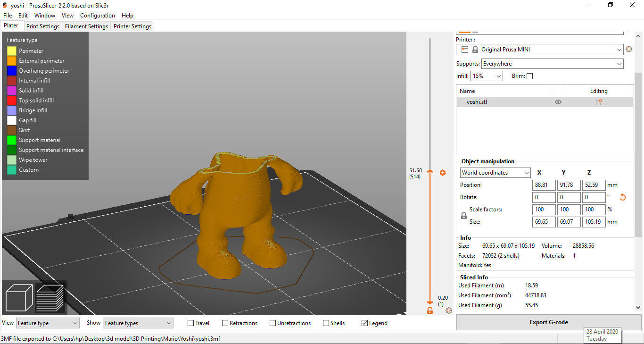Click the Rotate X input field

tap(544, 197)
